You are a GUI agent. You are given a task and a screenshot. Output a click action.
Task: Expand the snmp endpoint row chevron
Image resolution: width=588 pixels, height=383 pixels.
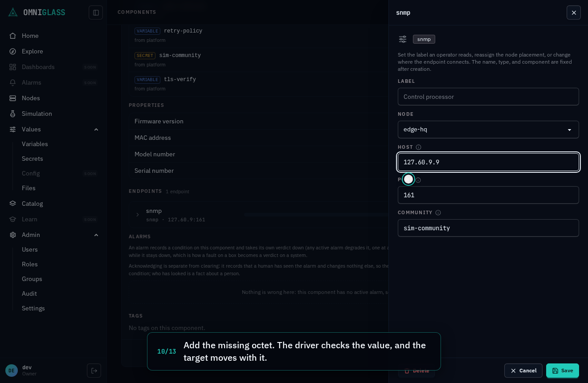coord(138,215)
